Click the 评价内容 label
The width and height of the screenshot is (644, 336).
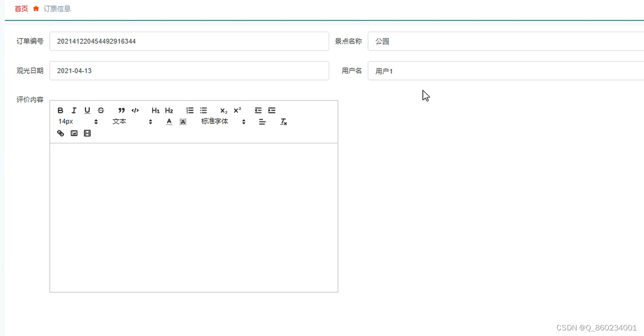point(30,100)
